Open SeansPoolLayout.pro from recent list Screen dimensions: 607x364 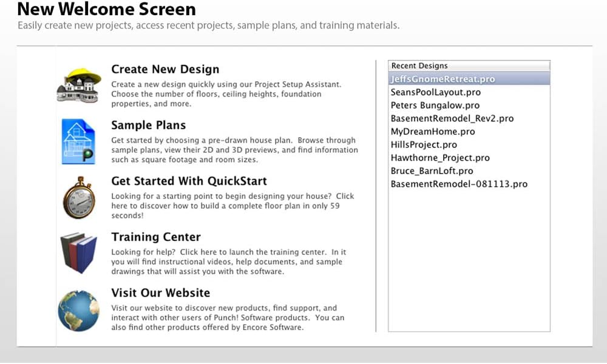435,92
